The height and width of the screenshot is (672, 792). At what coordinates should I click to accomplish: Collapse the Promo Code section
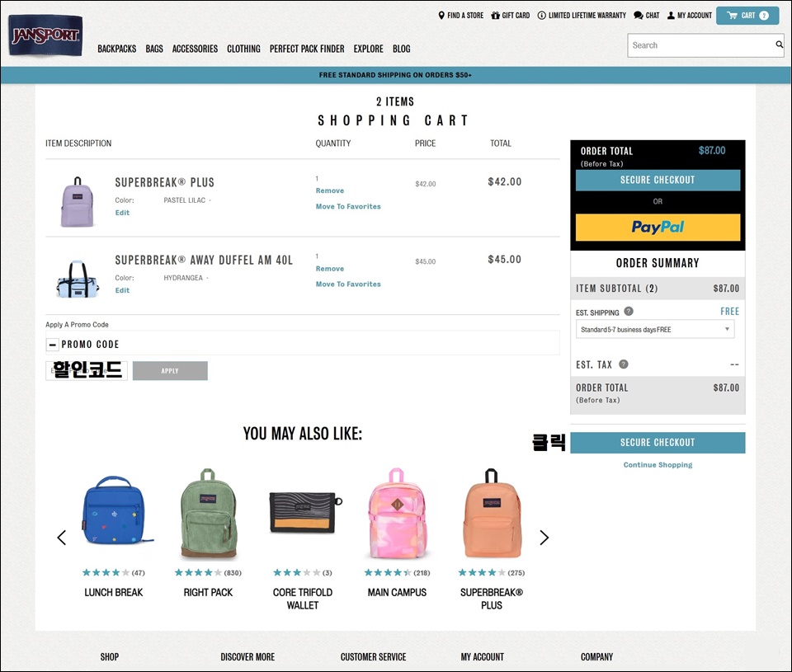click(53, 345)
